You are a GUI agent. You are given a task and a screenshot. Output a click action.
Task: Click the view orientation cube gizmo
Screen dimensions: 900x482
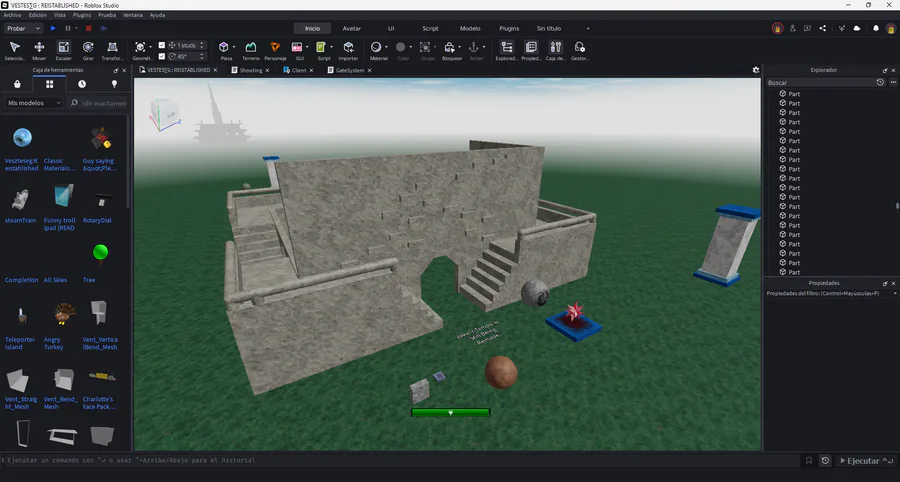165,115
